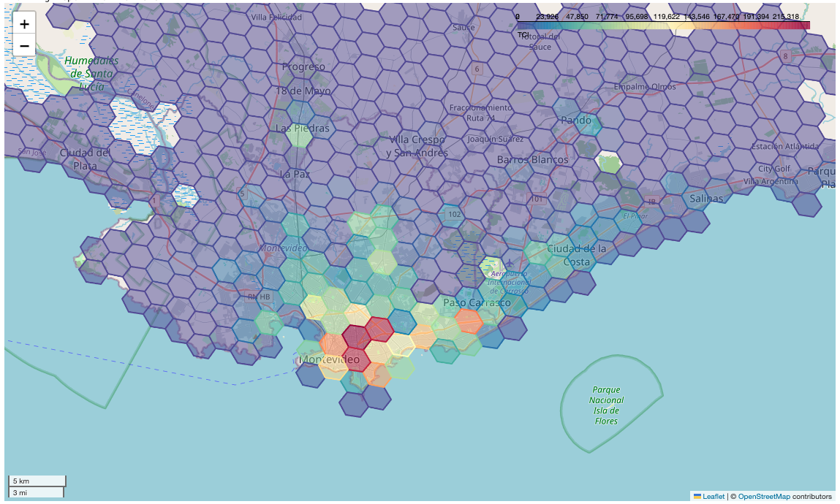The width and height of the screenshot is (840, 504).
Task: Click the '5 km' scale bar
Action: tap(37, 481)
